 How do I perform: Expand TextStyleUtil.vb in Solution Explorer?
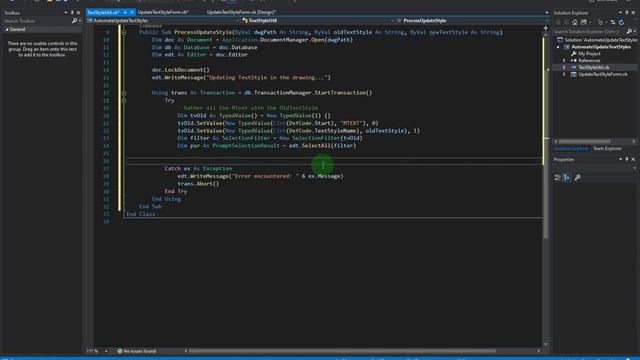click(564, 67)
